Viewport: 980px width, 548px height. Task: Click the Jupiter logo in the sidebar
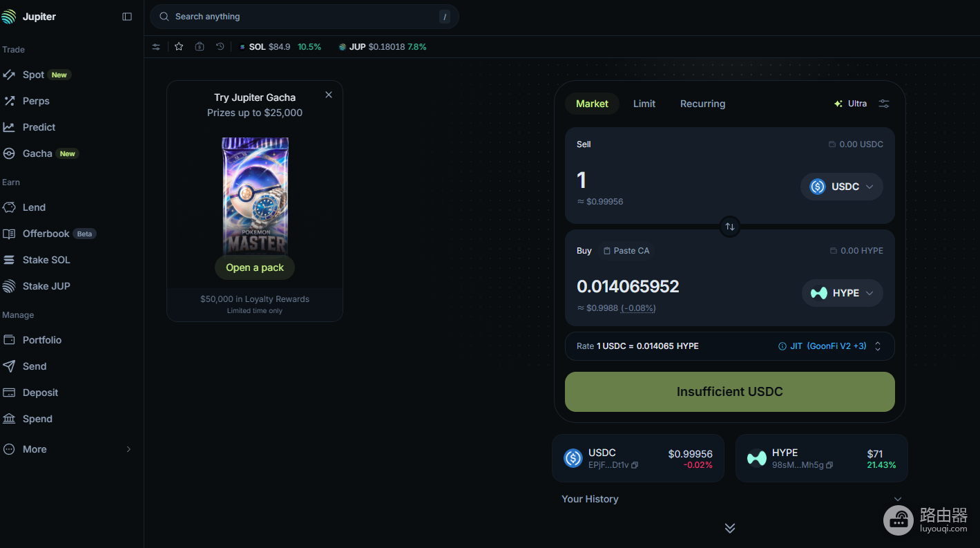[9, 17]
